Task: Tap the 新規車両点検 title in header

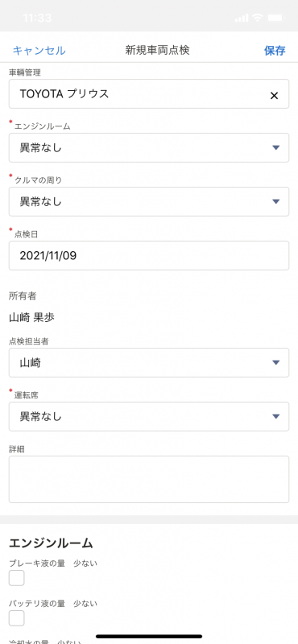Action: click(x=157, y=50)
